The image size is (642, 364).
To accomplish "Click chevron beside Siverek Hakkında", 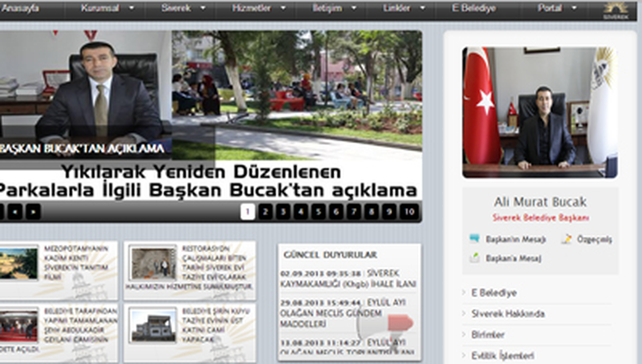I will [x=464, y=314].
